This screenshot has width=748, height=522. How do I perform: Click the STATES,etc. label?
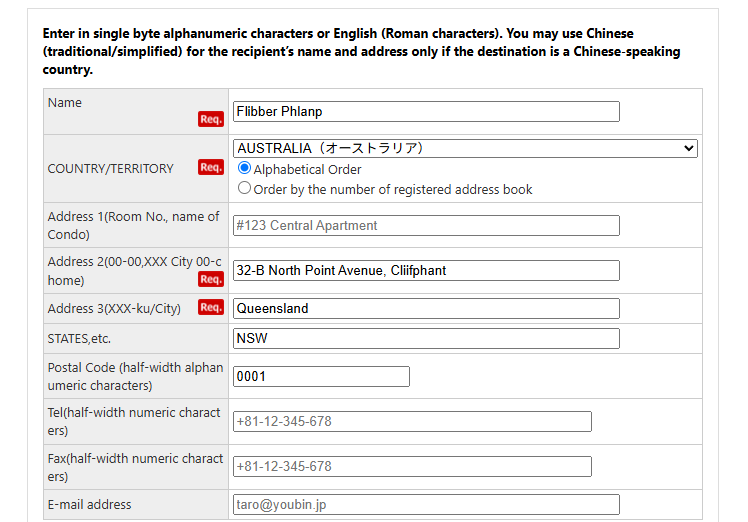click(79, 339)
